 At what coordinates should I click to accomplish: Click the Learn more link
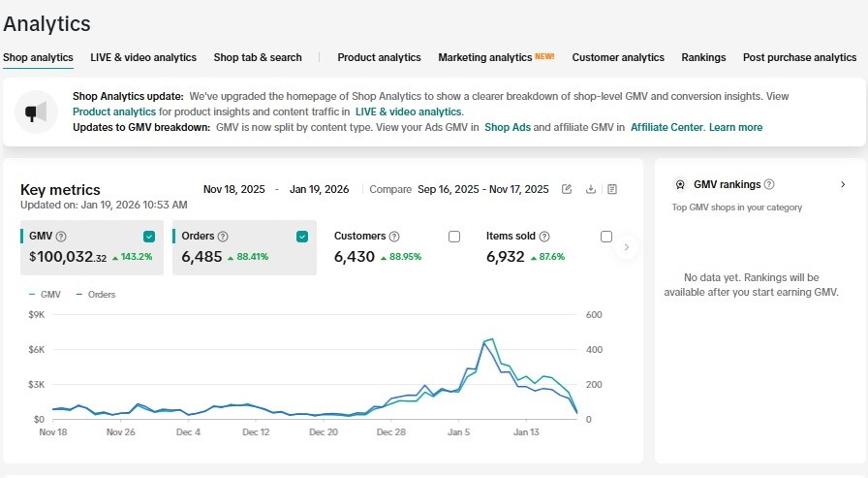pos(735,127)
